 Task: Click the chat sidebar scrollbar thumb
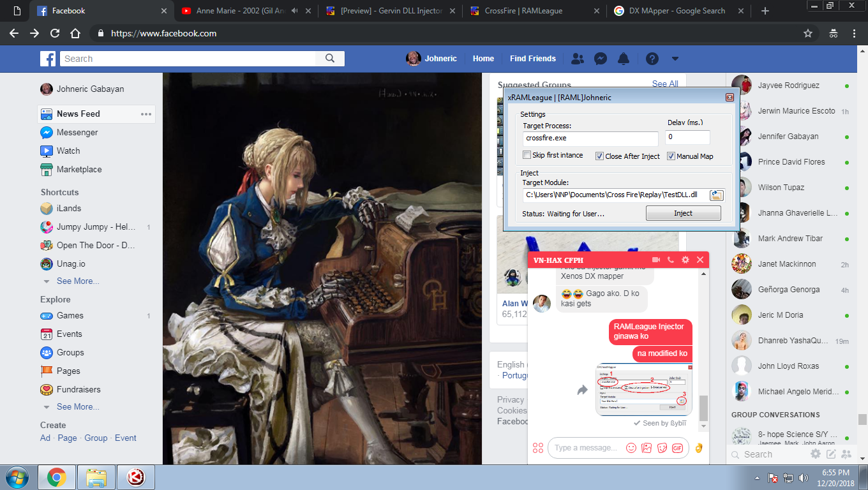[x=862, y=419]
